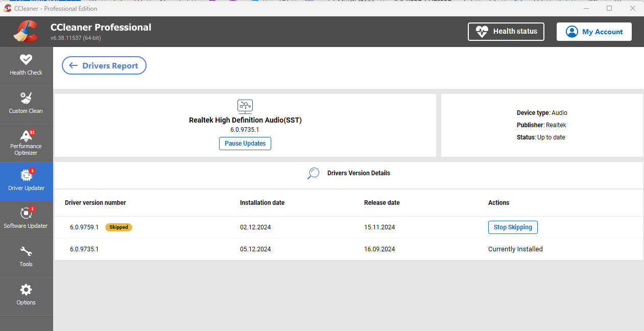644x331 pixels.
Task: Open the Software Updater section
Action: pyautogui.click(x=26, y=220)
